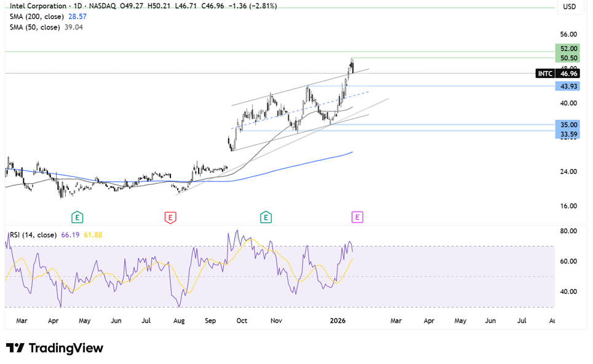
Task: Click the 40.00 price axis label
Action: (568, 103)
